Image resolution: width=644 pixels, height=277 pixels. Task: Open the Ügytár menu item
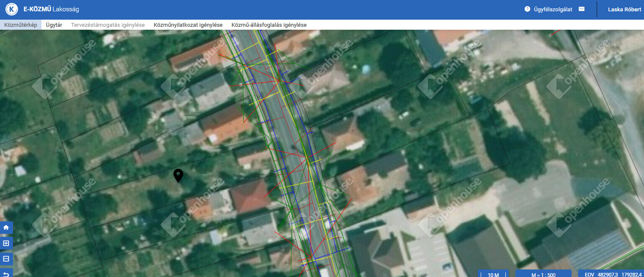(54, 25)
